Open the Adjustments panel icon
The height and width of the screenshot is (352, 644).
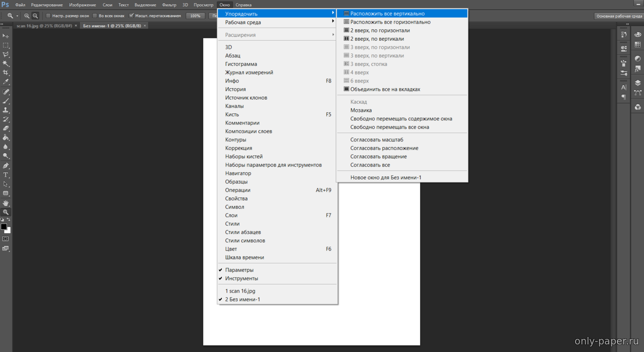click(x=638, y=58)
